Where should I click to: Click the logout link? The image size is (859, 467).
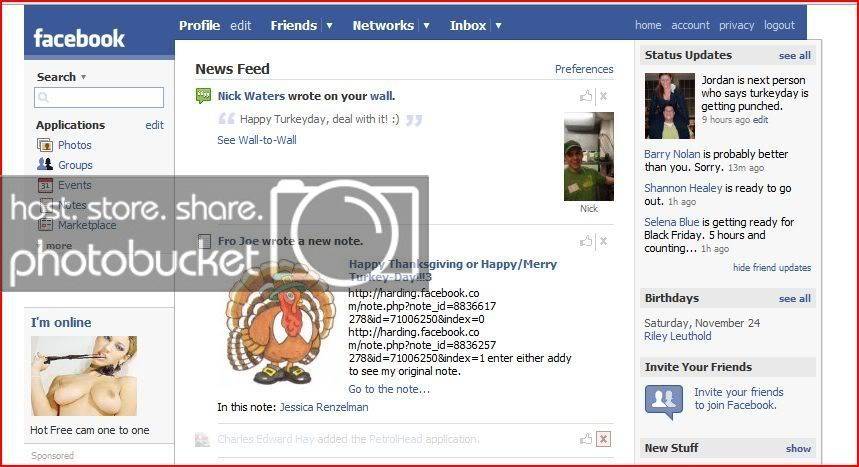pyautogui.click(x=780, y=25)
